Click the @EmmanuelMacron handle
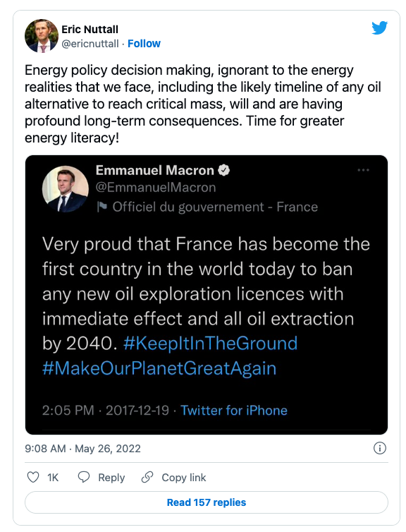The image size is (406, 532). point(156,187)
